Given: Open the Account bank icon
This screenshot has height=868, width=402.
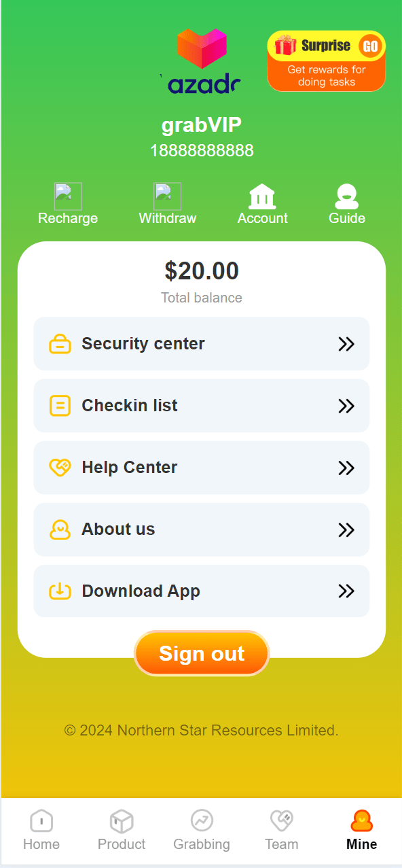Looking at the screenshot, I should click(262, 196).
